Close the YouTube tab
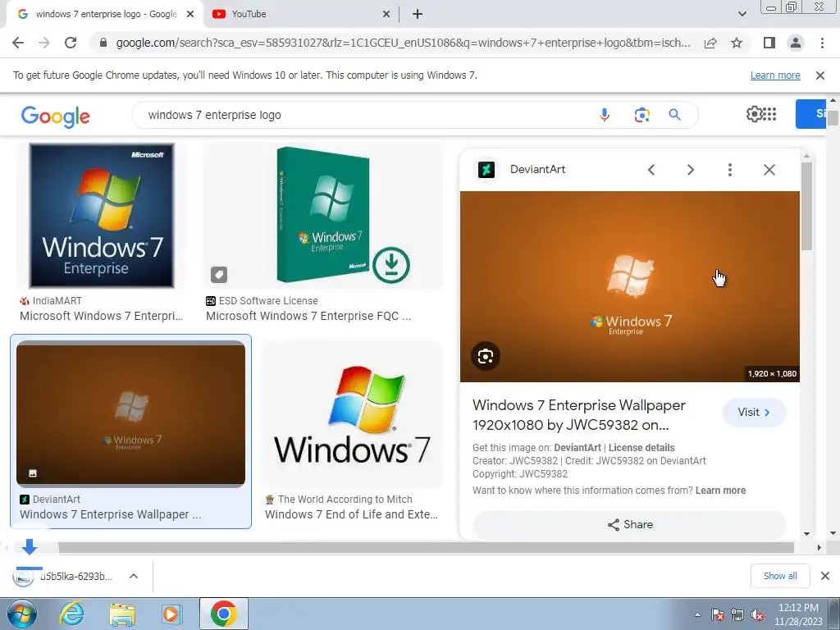 (x=386, y=14)
